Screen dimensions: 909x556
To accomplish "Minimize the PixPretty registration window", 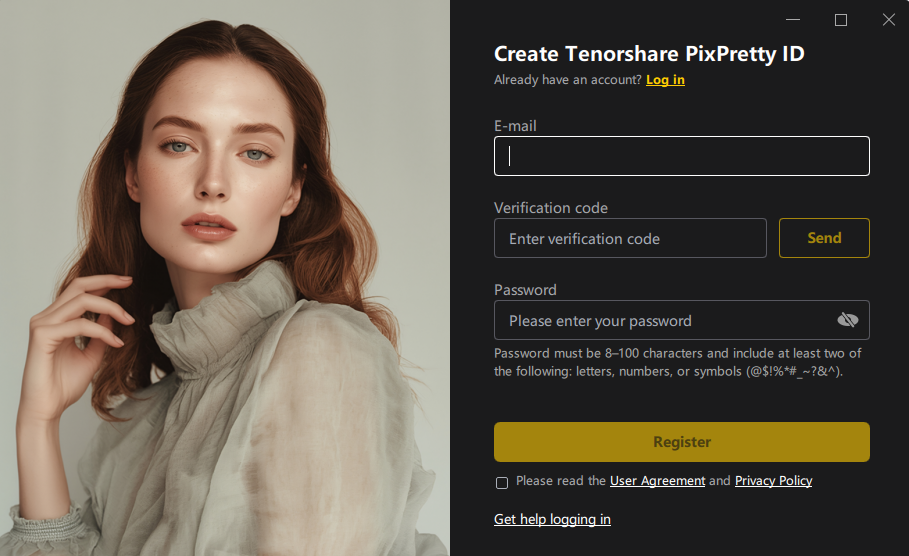I will [793, 20].
